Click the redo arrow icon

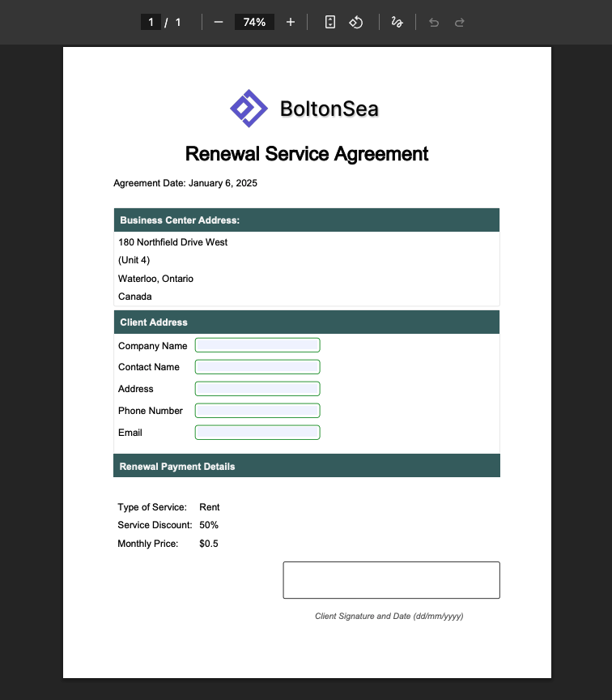point(460,22)
